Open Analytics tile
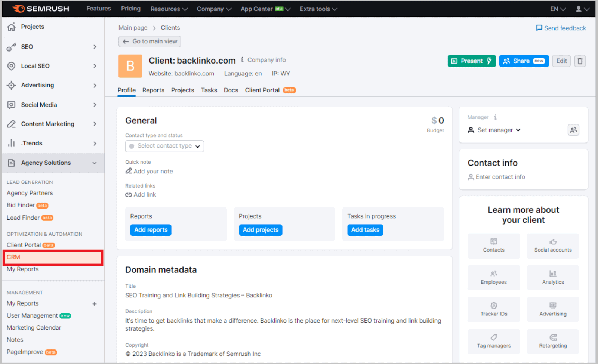 click(x=553, y=278)
